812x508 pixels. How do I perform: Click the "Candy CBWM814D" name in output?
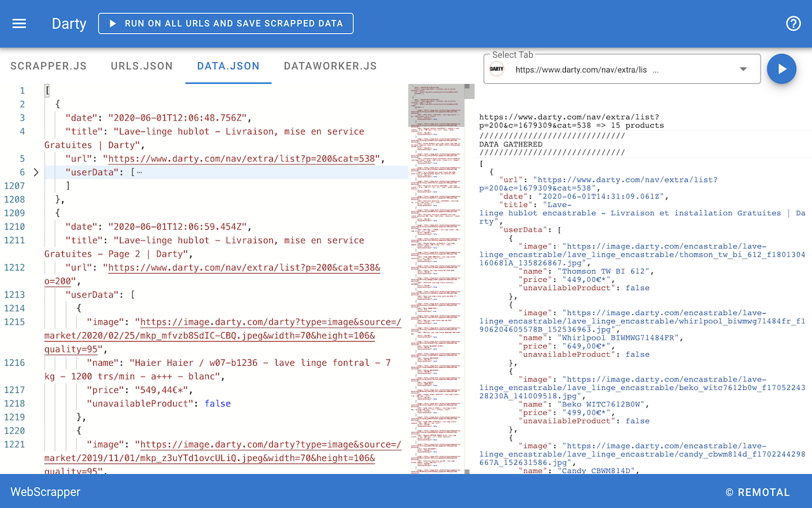597,471
